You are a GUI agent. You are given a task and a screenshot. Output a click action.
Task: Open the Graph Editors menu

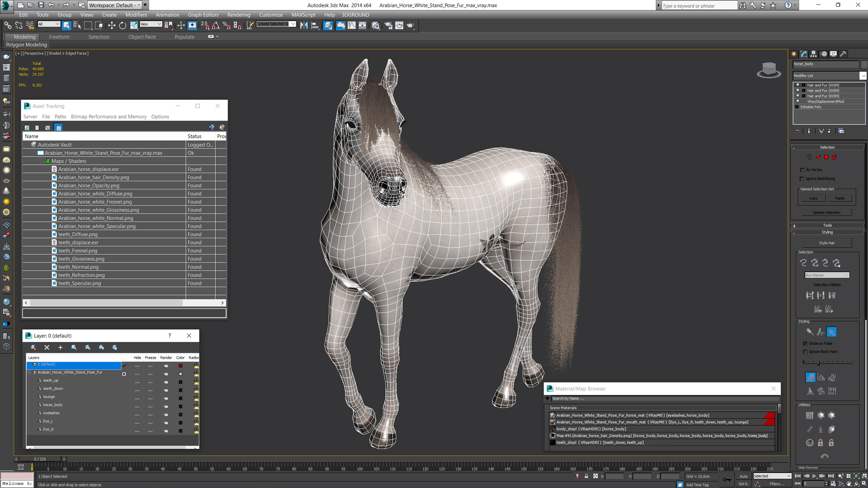[x=203, y=15]
